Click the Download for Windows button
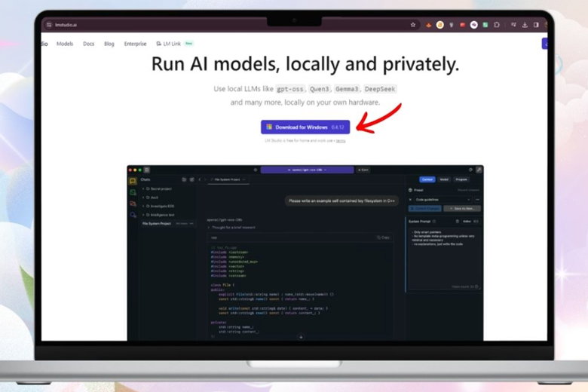588x392 pixels. tap(305, 127)
